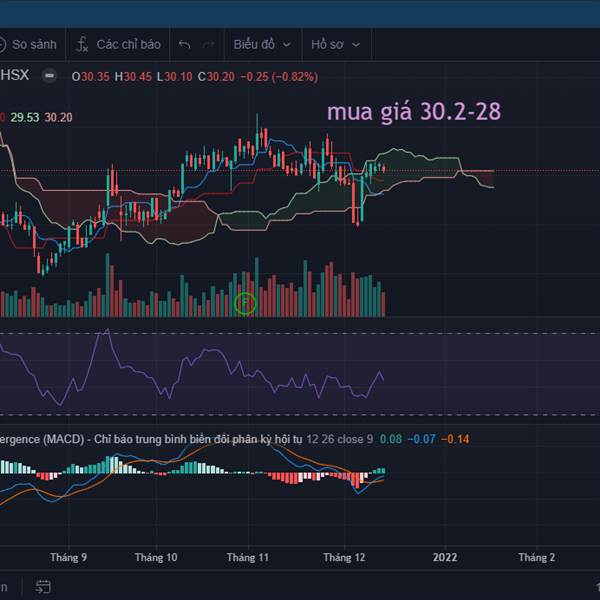This screenshot has height=600, width=600.
Task: Click Tháng 11 on the time axis
Action: [248, 557]
